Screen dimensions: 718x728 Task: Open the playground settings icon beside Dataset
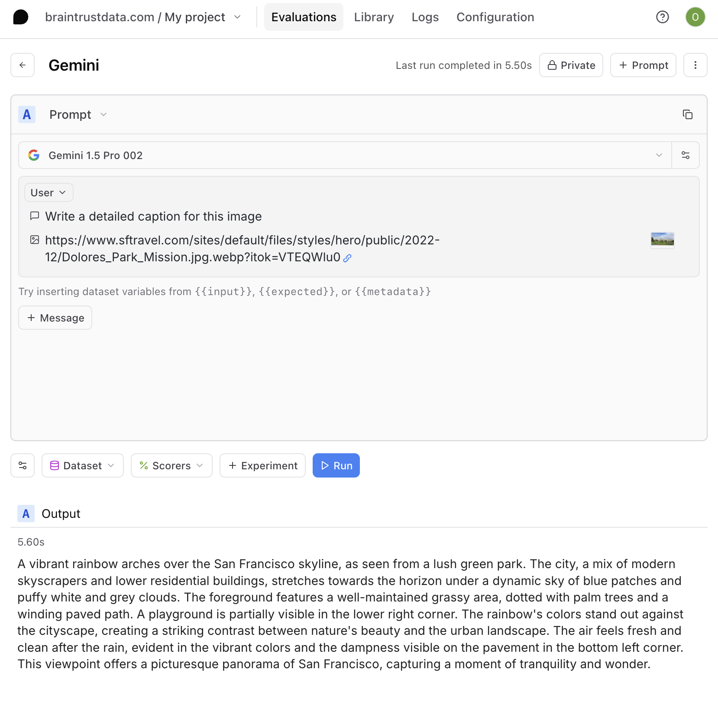point(23,465)
